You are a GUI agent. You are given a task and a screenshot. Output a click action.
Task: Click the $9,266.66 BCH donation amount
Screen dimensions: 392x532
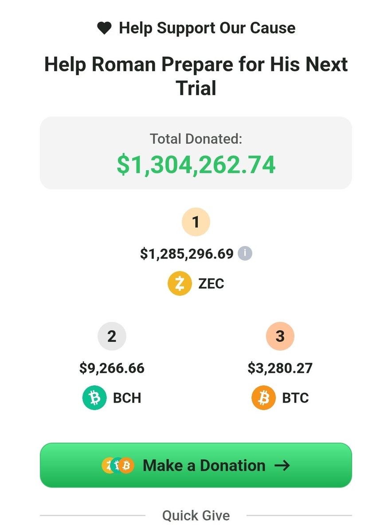click(112, 368)
